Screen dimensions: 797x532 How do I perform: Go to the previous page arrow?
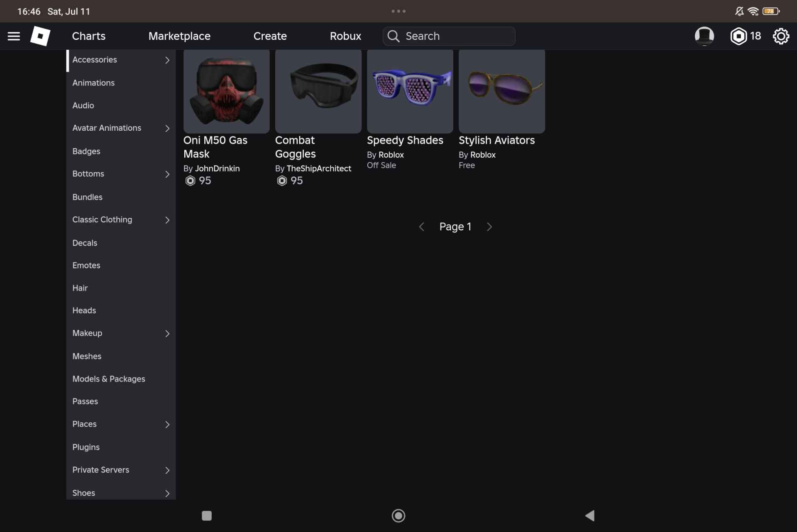pos(421,227)
